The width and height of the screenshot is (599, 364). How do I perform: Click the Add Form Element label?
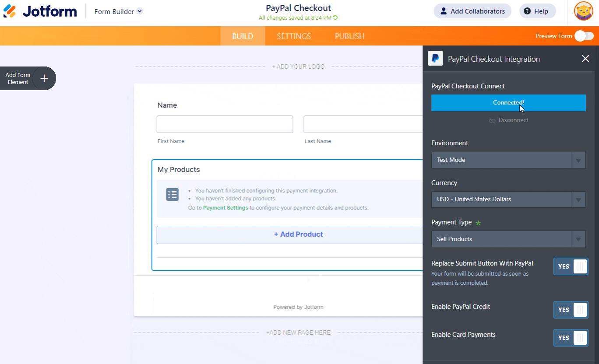(18, 79)
